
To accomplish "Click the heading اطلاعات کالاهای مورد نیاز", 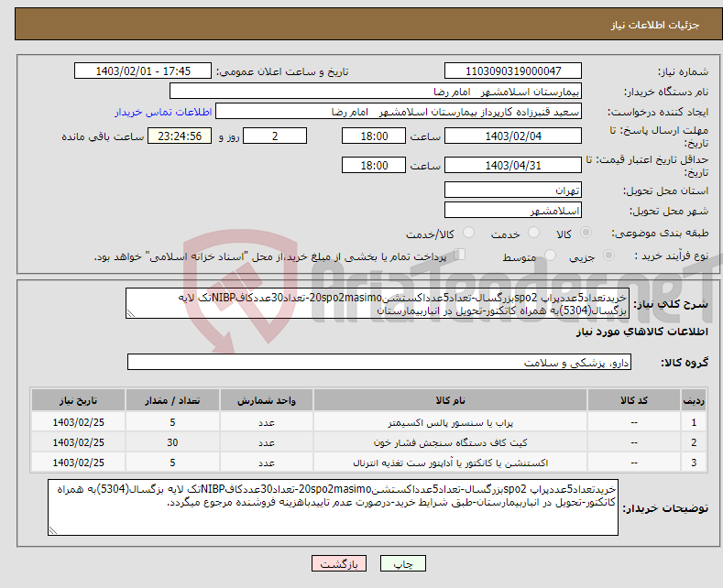I will (641, 332).
